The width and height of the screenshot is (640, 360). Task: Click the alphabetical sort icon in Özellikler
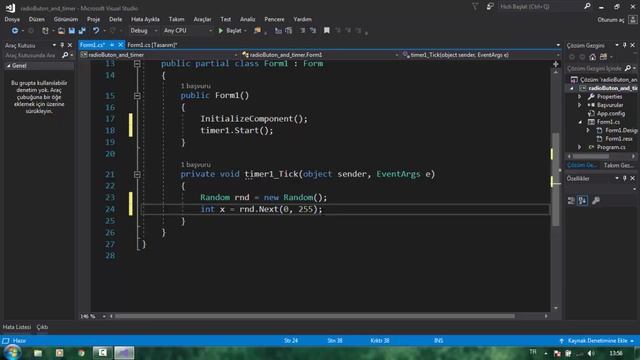(x=582, y=200)
